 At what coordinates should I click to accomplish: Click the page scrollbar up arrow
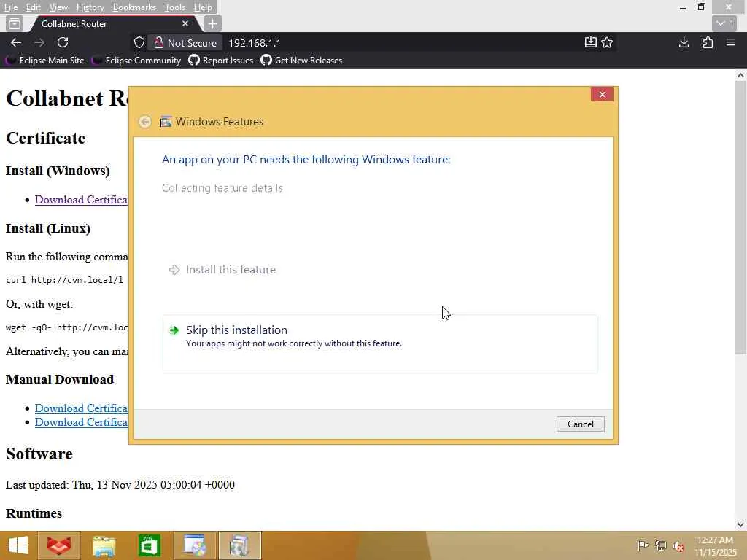740,75
